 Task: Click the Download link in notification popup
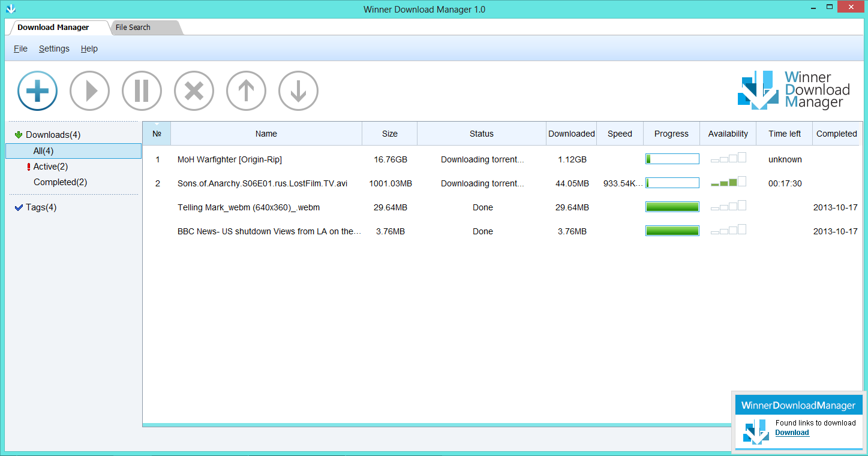coord(792,433)
